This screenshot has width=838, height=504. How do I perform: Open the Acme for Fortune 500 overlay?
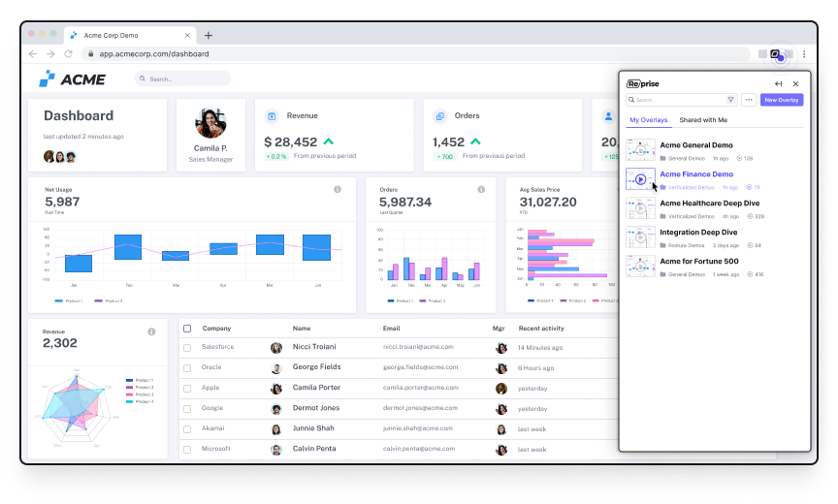699,261
